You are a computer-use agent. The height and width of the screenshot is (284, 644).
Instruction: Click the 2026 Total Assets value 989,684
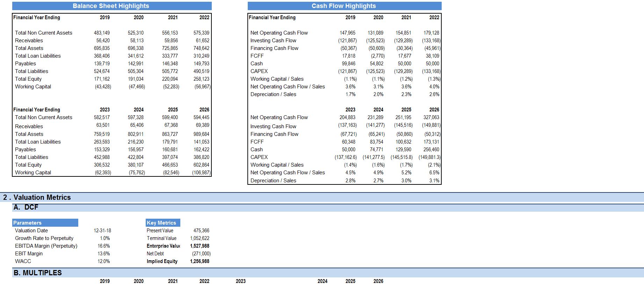[201, 134]
